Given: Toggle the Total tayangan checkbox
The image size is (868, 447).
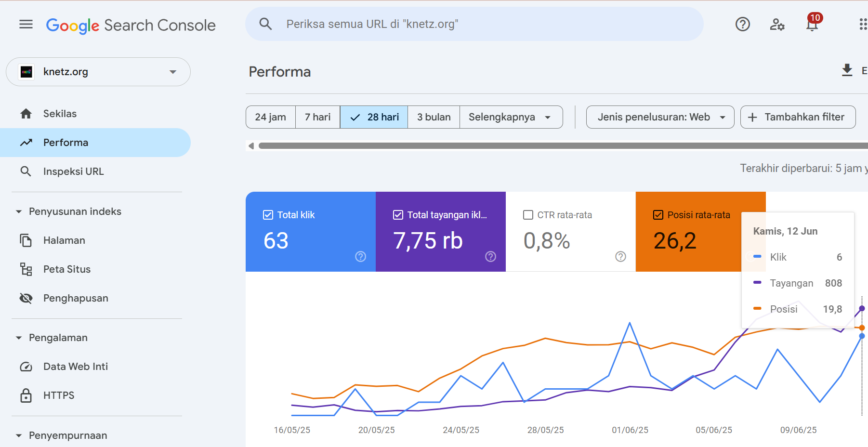Looking at the screenshot, I should [x=398, y=215].
